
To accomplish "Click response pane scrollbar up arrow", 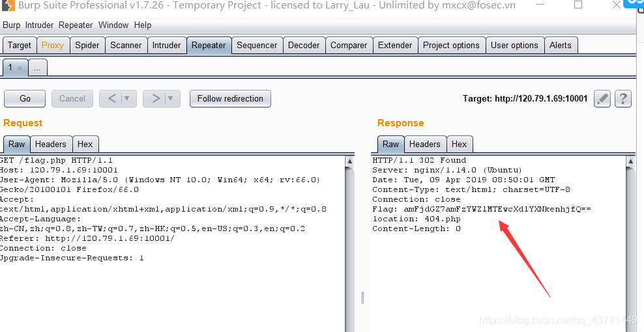I will point(630,161).
